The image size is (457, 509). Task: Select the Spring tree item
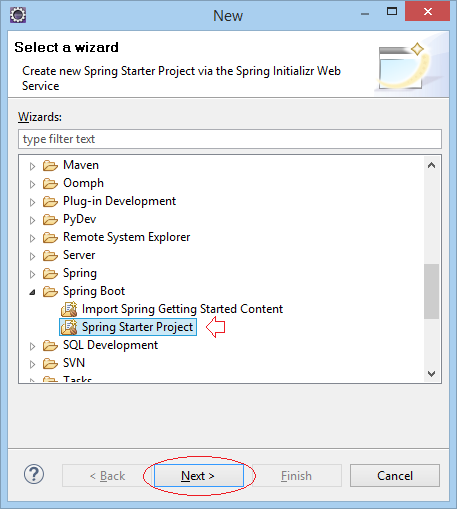tap(80, 273)
